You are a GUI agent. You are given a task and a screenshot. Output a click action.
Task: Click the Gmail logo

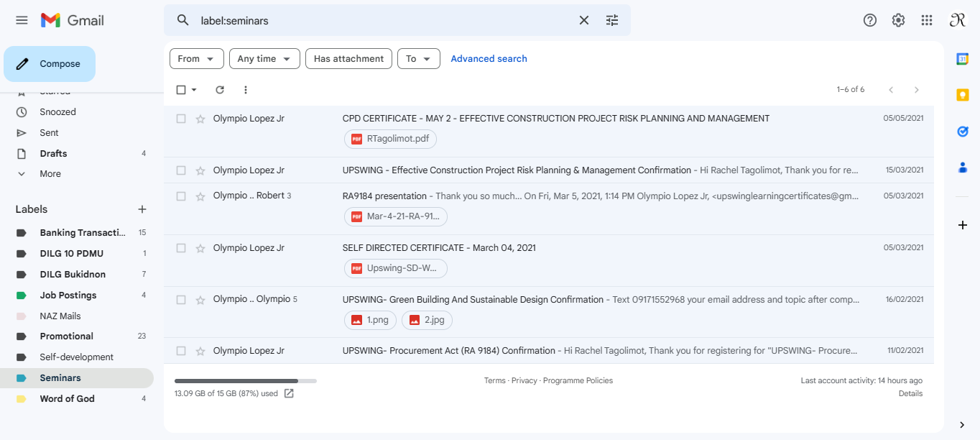tap(73, 20)
